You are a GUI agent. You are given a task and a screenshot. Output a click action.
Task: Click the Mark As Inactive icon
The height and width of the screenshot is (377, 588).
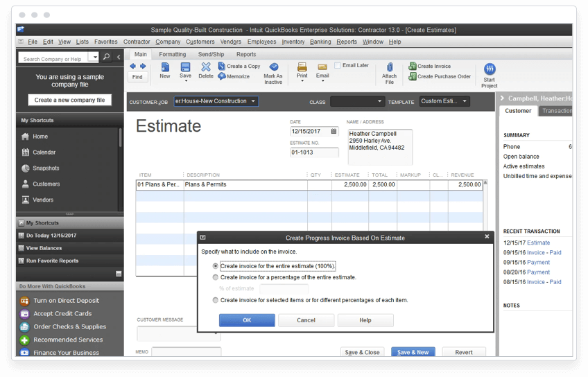click(x=273, y=67)
